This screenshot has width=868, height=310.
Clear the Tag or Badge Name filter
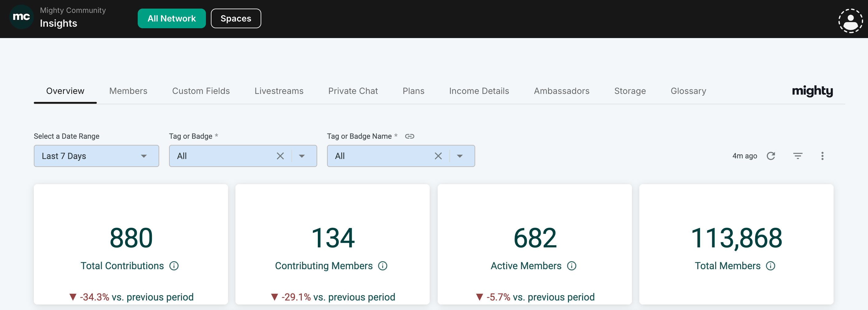[x=438, y=156]
